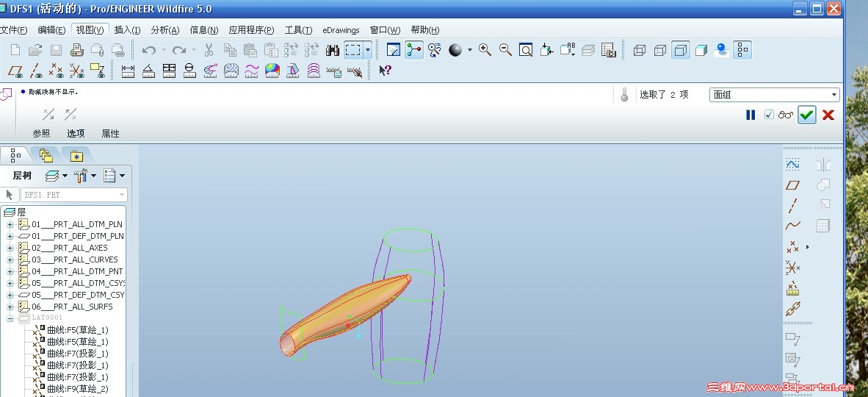Toggle datum axes display
The height and width of the screenshot is (397, 868).
(35, 71)
